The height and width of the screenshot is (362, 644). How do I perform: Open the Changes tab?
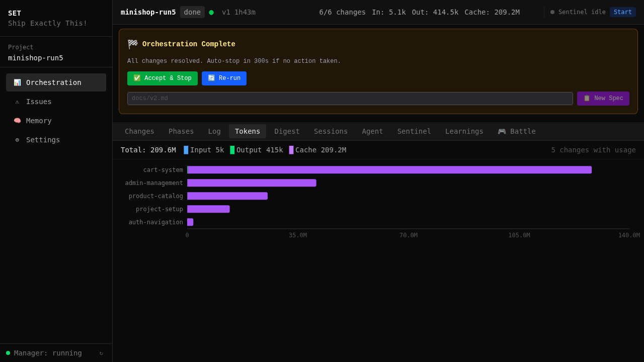(139, 131)
